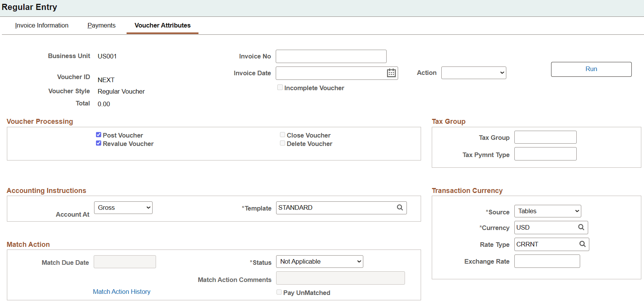Open the Currency lookup search icon

pyautogui.click(x=581, y=227)
